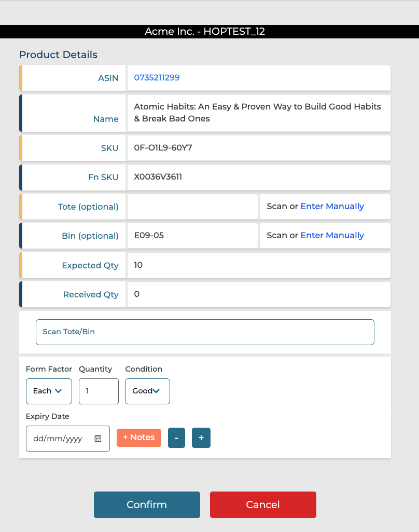This screenshot has height=532, width=419.
Task: Click the minus (-) button
Action: [176, 438]
